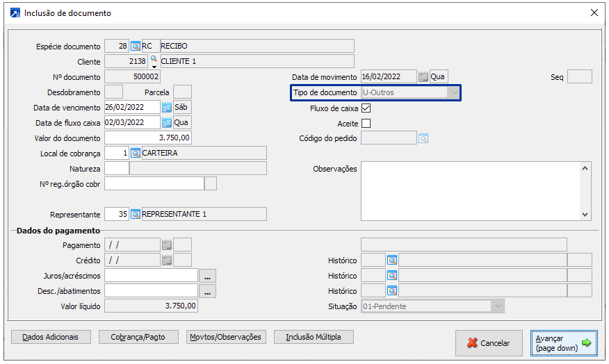609x364 pixels.
Task: Click Avançar (page down) button
Action: point(564,343)
